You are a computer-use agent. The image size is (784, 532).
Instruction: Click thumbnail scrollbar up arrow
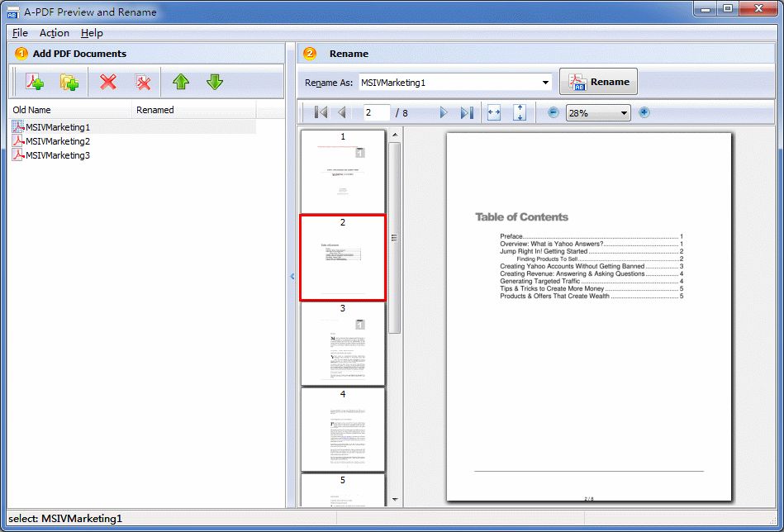point(395,135)
